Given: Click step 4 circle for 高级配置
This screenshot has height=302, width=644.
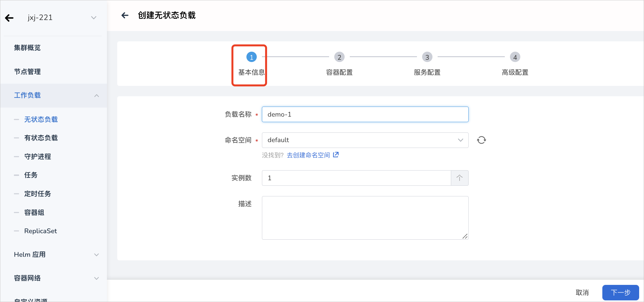Looking at the screenshot, I should point(515,57).
